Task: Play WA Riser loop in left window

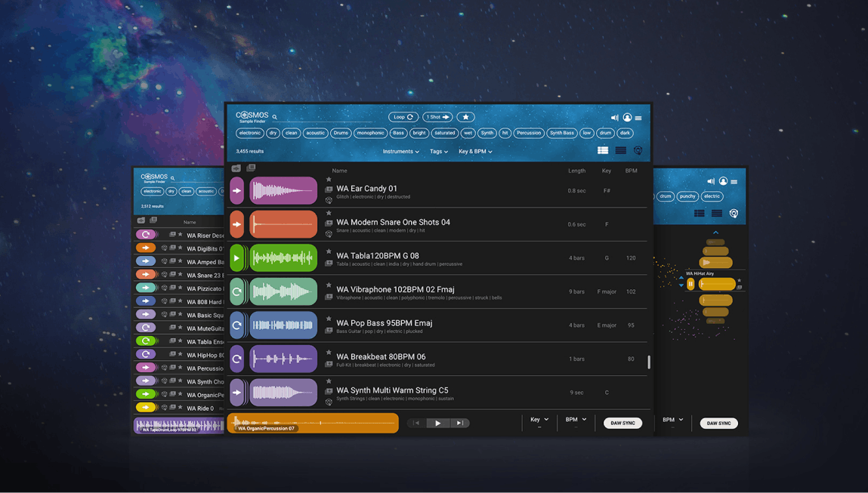Action: point(146,235)
